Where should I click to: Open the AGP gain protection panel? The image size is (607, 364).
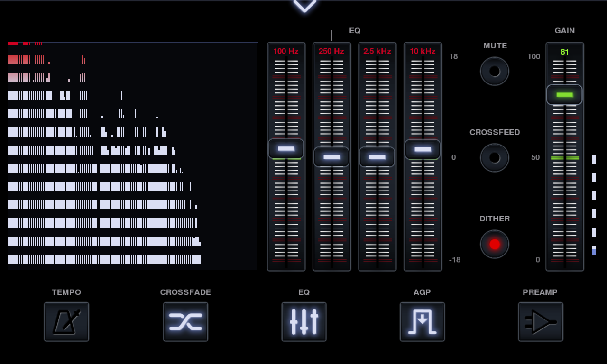pos(422,321)
